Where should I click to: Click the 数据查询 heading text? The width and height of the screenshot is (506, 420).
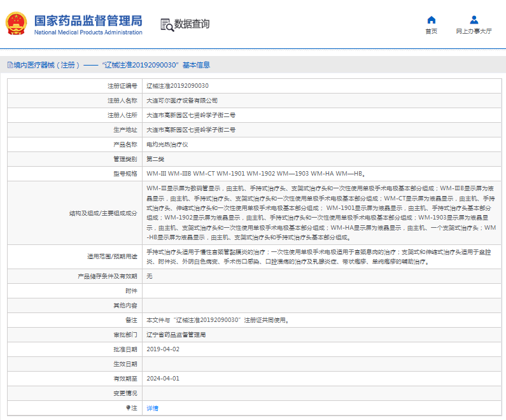pos(192,25)
